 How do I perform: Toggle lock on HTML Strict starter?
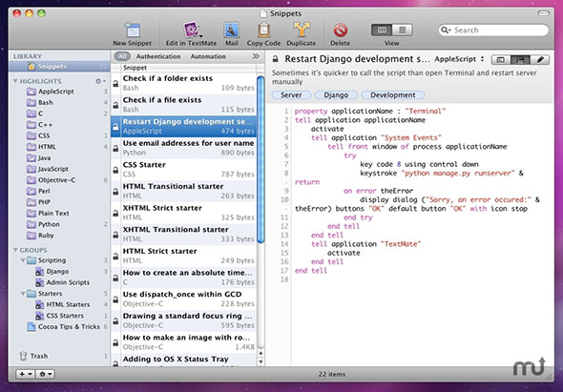point(115,257)
